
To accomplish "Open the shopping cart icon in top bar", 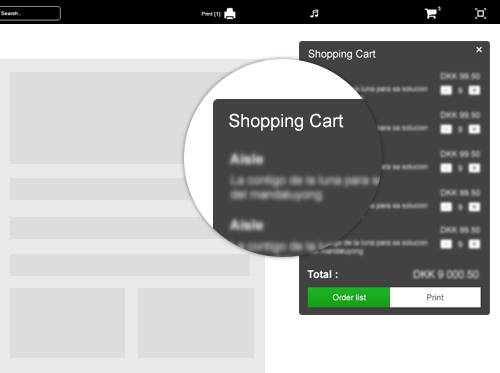I will pyautogui.click(x=431, y=14).
